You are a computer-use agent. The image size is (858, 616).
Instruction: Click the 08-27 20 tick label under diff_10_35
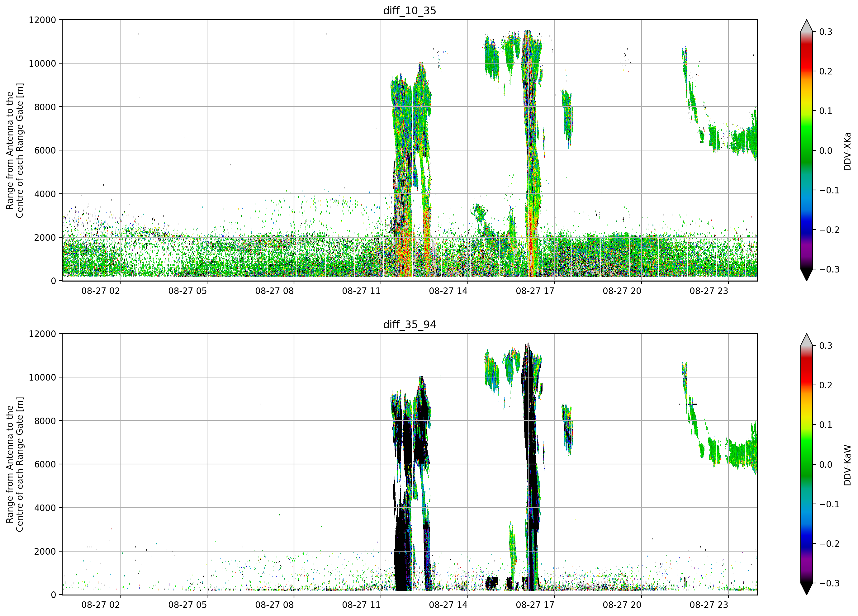point(622,291)
